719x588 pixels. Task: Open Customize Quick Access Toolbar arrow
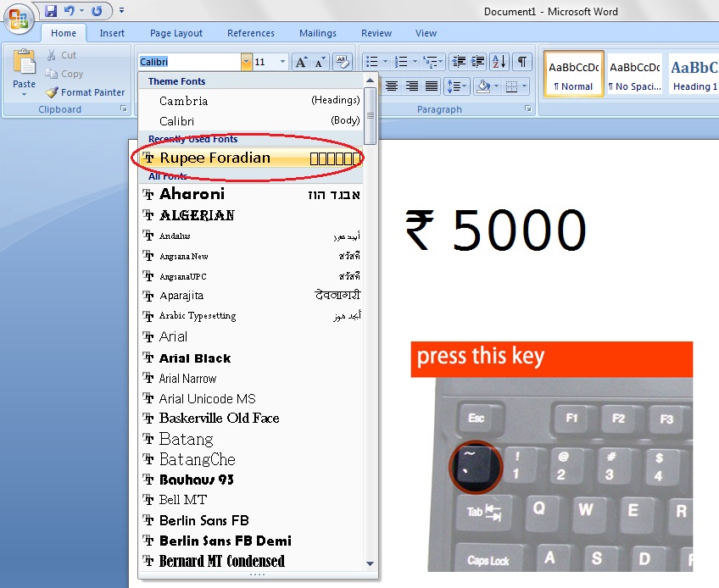[x=121, y=10]
